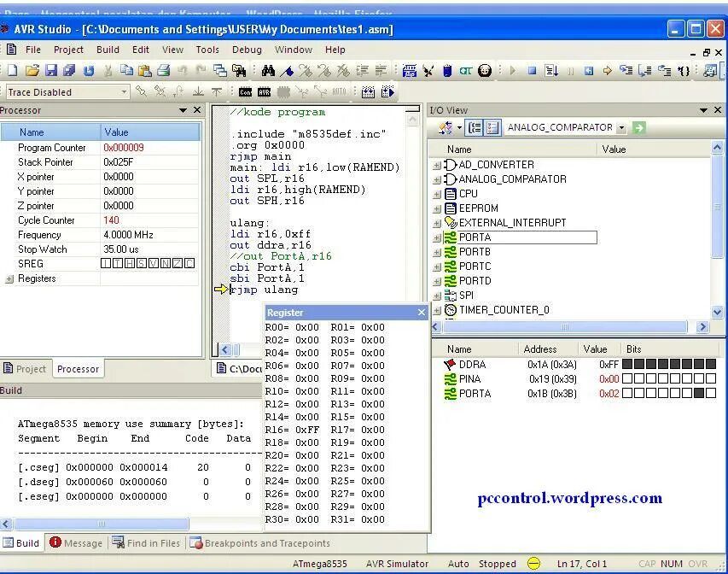Create a new file via toolbar icon
This screenshot has width=728, height=574.
[13, 71]
